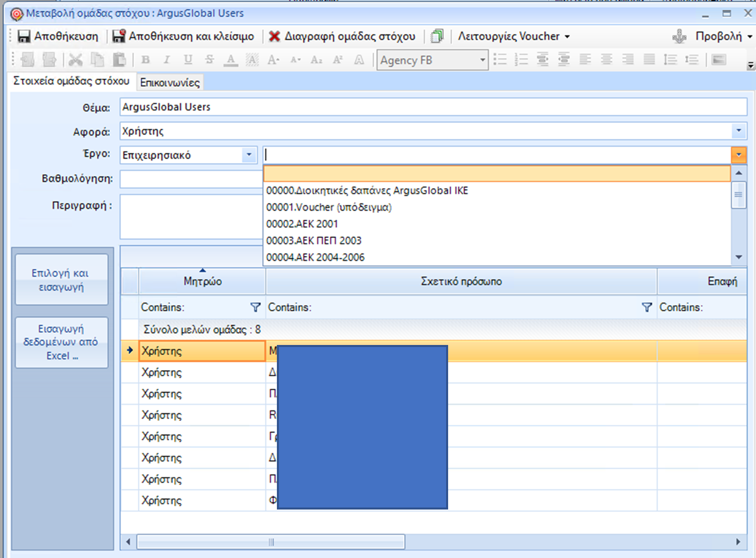Screen dimensions: 756x558
Task: Open the Προβολή dropdown menu
Action: 724,36
